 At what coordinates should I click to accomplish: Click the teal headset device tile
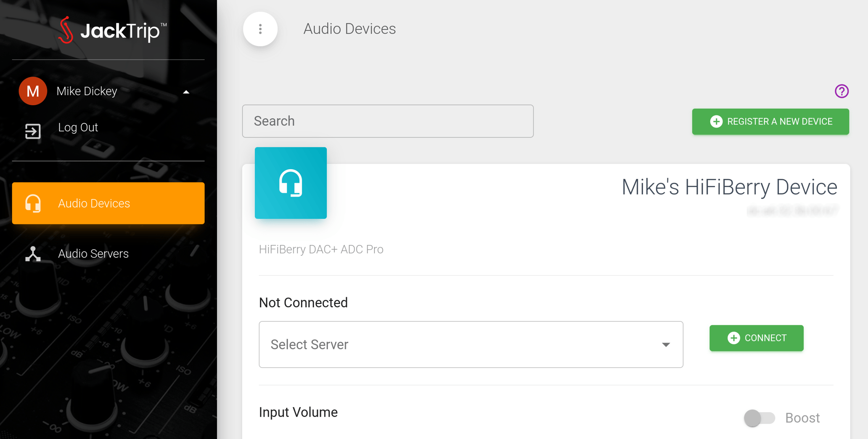pyautogui.click(x=291, y=183)
